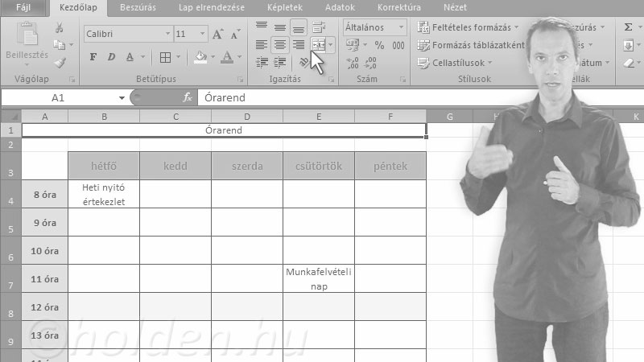Open Szám dialog launcher
Screen dimensions: 644x362
click(x=402, y=80)
